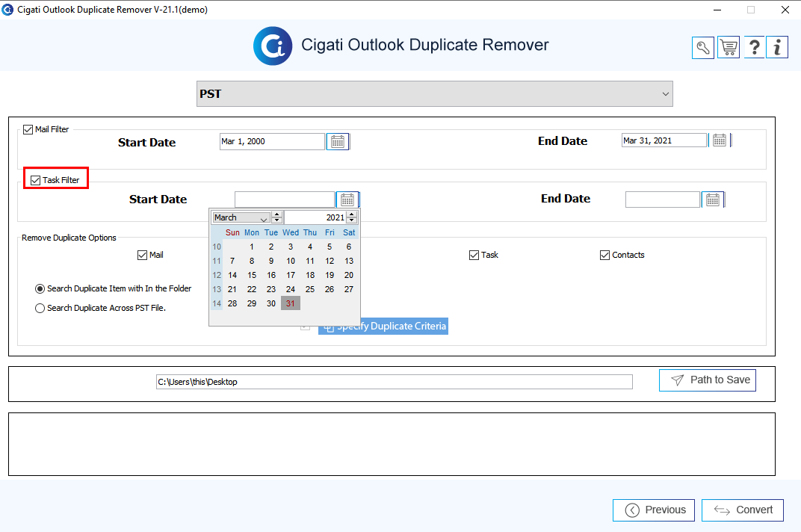Select March 10 in the calendar
This screenshot has width=801, height=532.
point(291,262)
